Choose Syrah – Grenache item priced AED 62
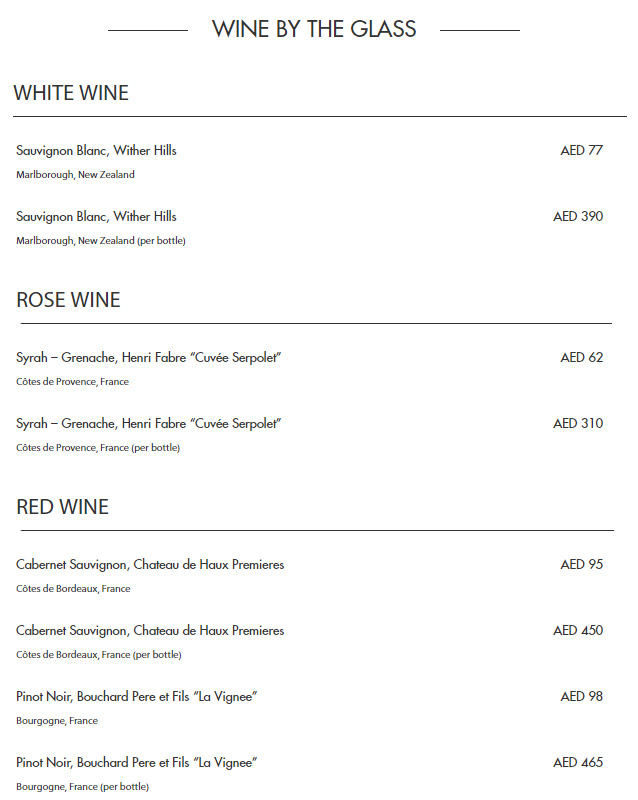This screenshot has height=800, width=638. coord(148,358)
